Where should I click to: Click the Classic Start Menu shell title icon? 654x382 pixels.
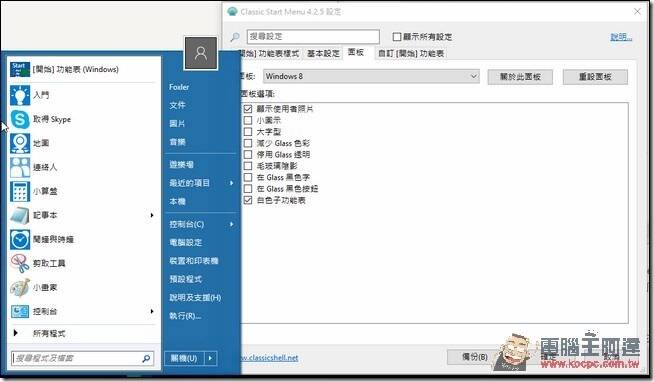click(x=232, y=12)
